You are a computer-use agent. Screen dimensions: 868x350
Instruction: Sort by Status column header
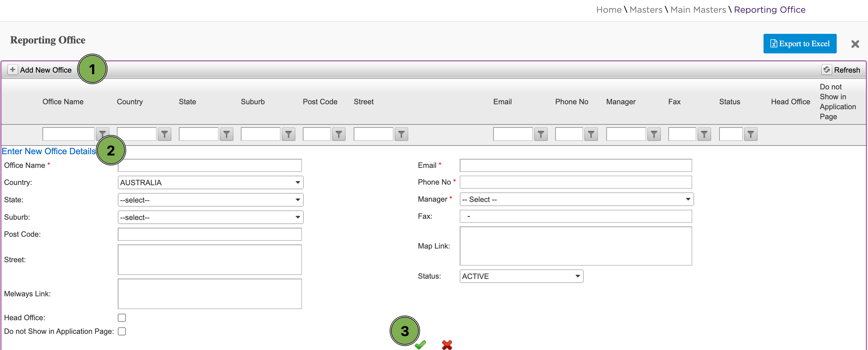pyautogui.click(x=729, y=101)
